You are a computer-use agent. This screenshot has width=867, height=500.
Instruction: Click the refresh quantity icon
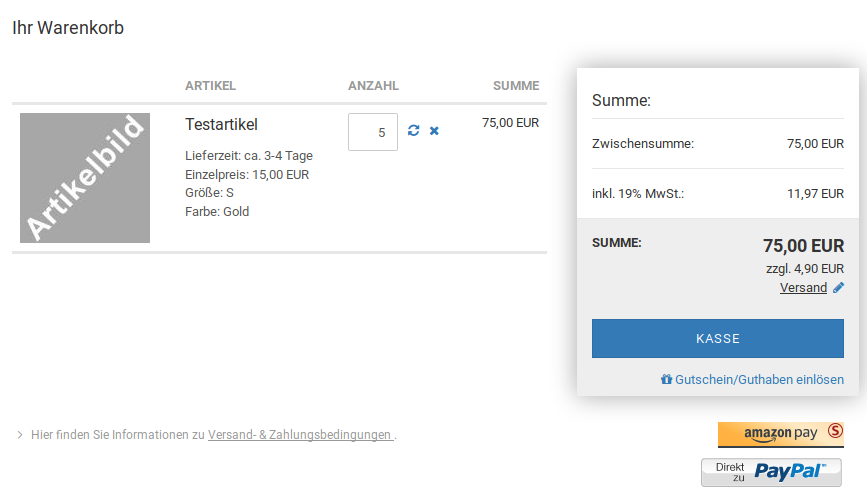point(414,131)
